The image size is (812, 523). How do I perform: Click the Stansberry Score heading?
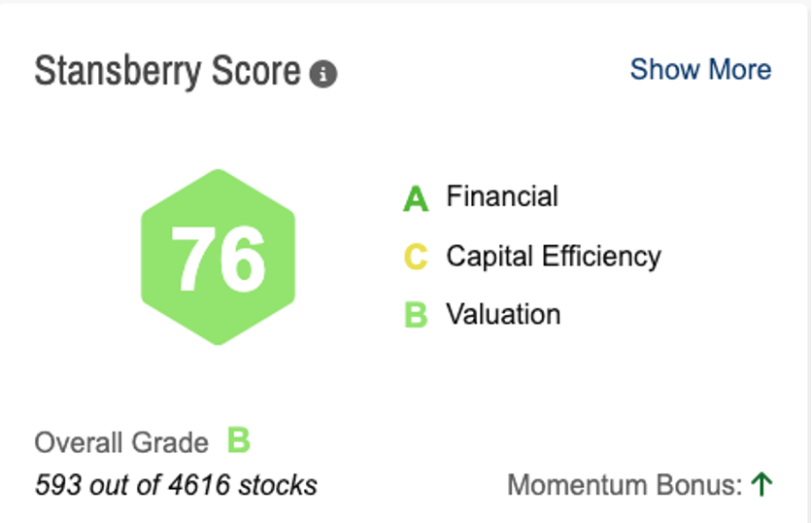(167, 72)
